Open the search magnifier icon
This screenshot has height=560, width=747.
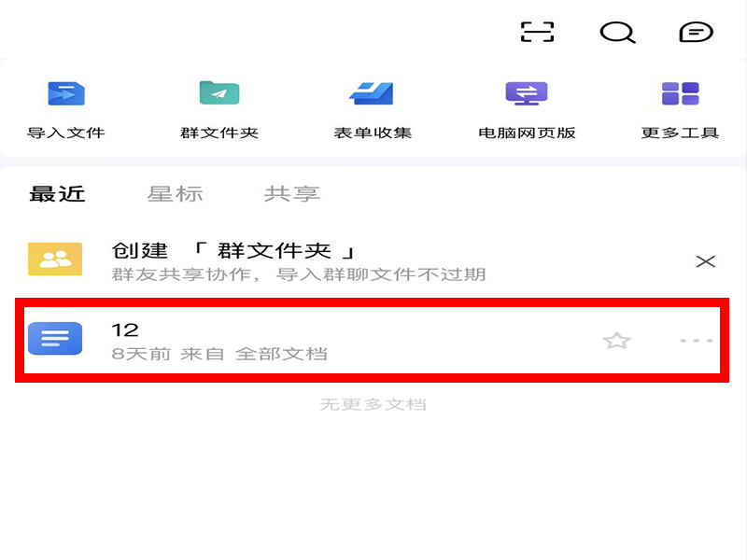tap(617, 33)
